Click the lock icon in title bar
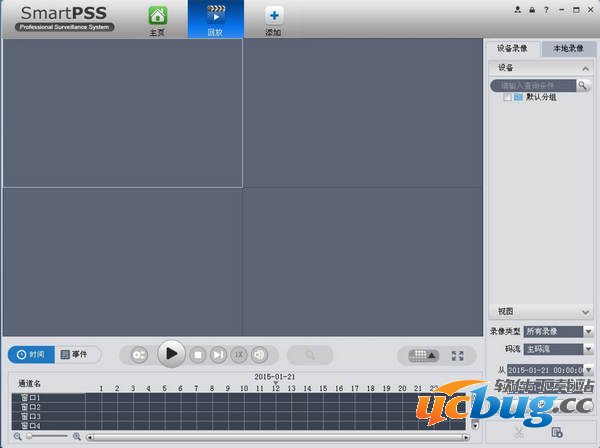This screenshot has width=600, height=448. click(x=531, y=9)
